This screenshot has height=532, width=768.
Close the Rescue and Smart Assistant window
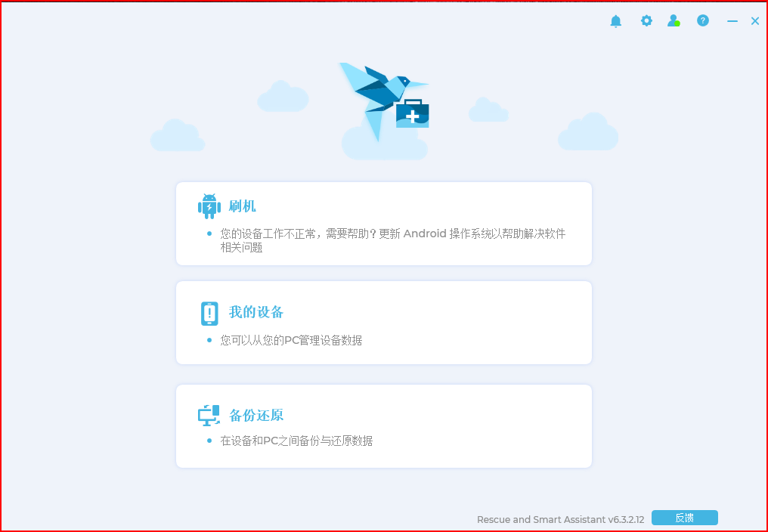point(755,21)
